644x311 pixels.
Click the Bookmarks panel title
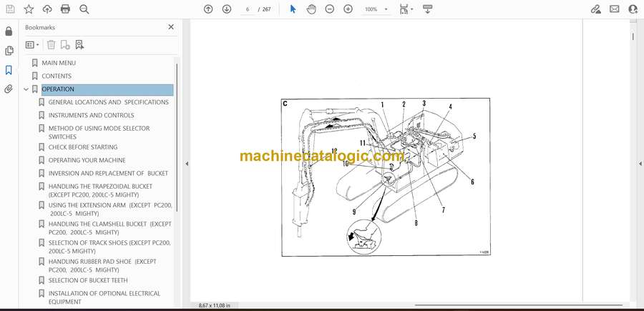pyautogui.click(x=40, y=27)
